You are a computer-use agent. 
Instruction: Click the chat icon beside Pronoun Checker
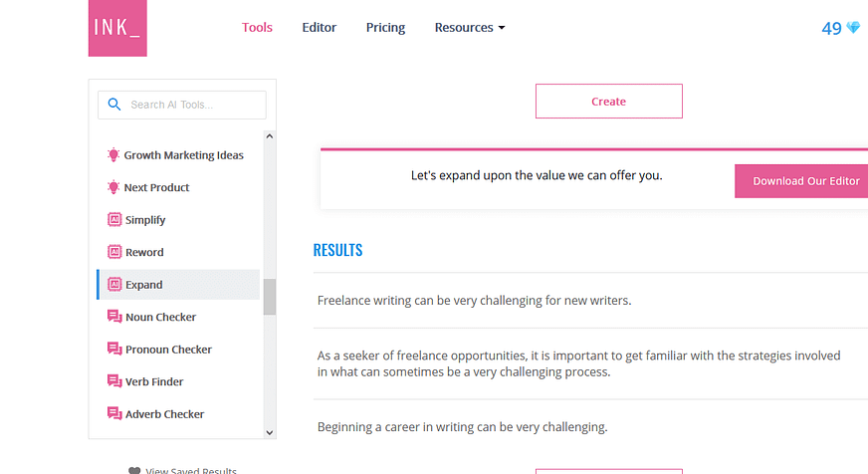pyautogui.click(x=113, y=350)
